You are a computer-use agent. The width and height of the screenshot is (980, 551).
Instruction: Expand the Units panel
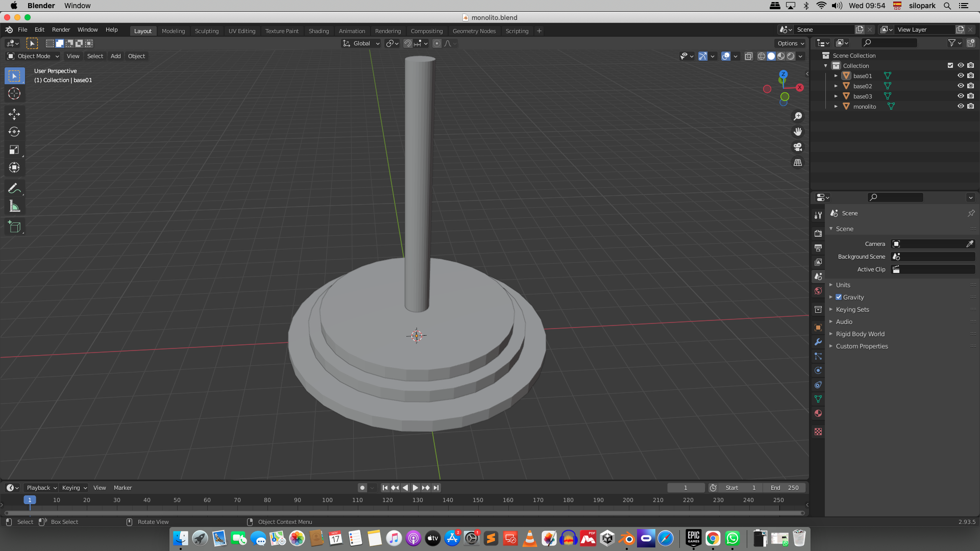[843, 285]
